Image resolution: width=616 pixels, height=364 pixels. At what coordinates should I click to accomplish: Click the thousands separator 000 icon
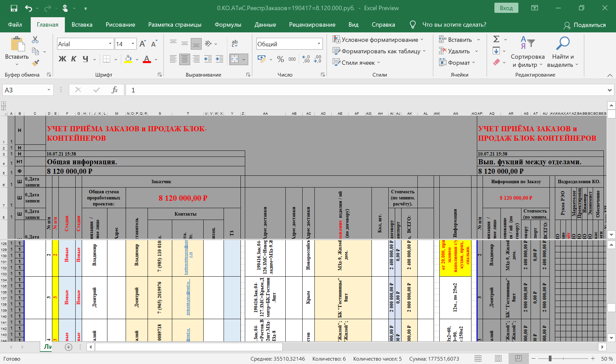click(292, 59)
